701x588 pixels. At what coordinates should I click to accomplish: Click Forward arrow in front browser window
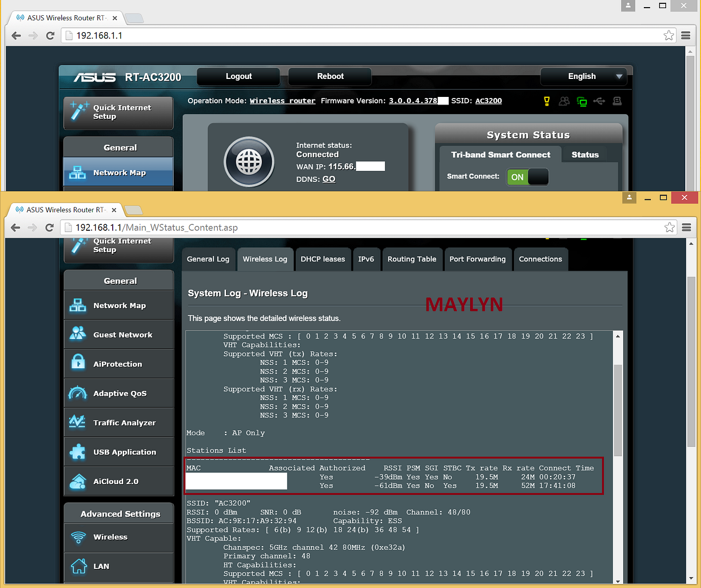tap(32, 228)
